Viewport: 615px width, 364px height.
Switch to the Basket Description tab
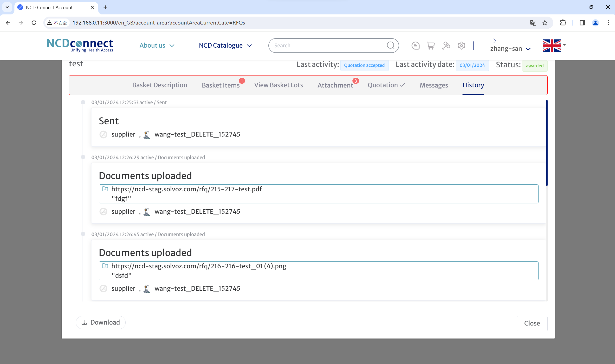pyautogui.click(x=160, y=85)
